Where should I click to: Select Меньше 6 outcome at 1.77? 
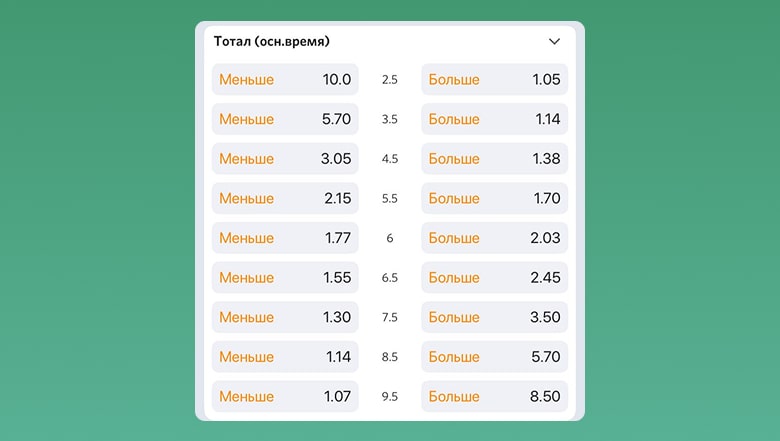(285, 238)
